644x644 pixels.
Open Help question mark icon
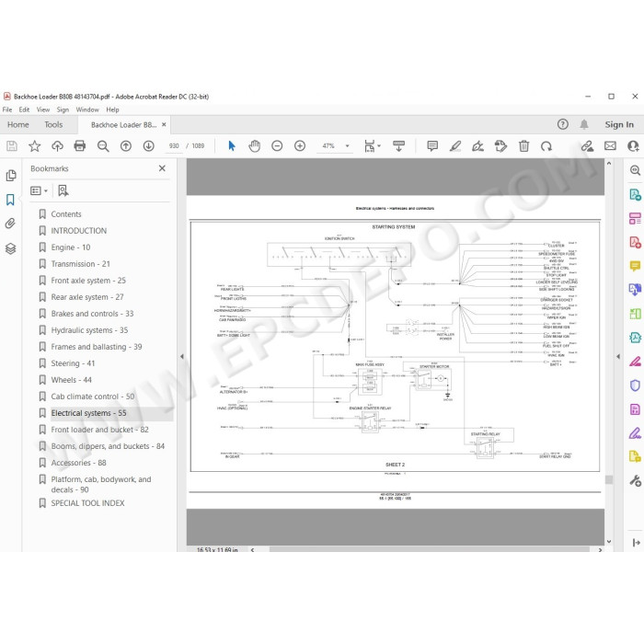pos(563,124)
